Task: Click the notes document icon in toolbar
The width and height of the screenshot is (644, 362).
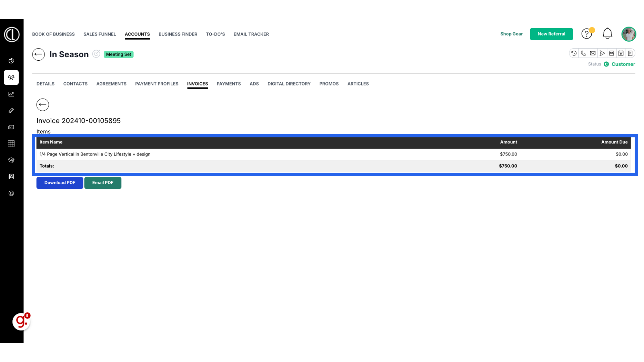Action: pos(630,53)
